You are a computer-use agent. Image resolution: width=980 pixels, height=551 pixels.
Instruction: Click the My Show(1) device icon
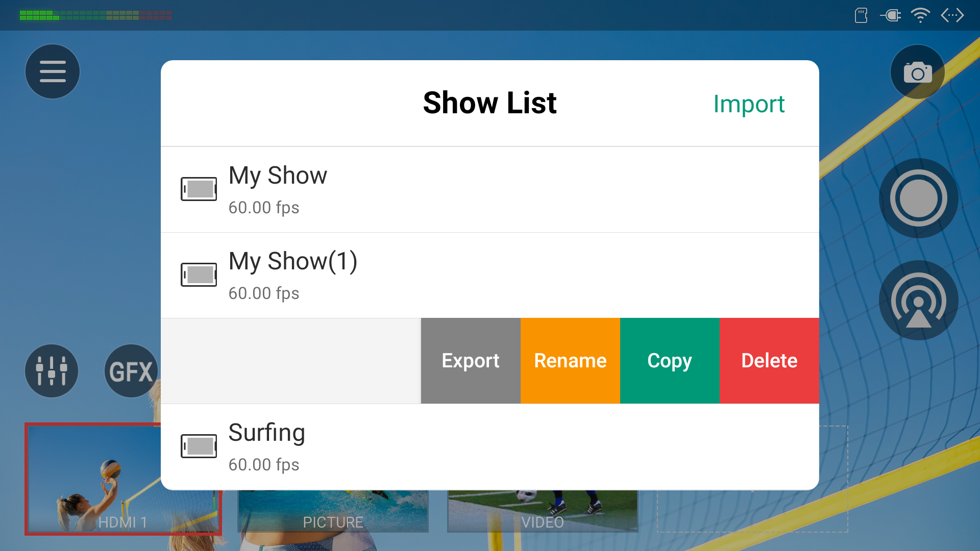pos(199,275)
